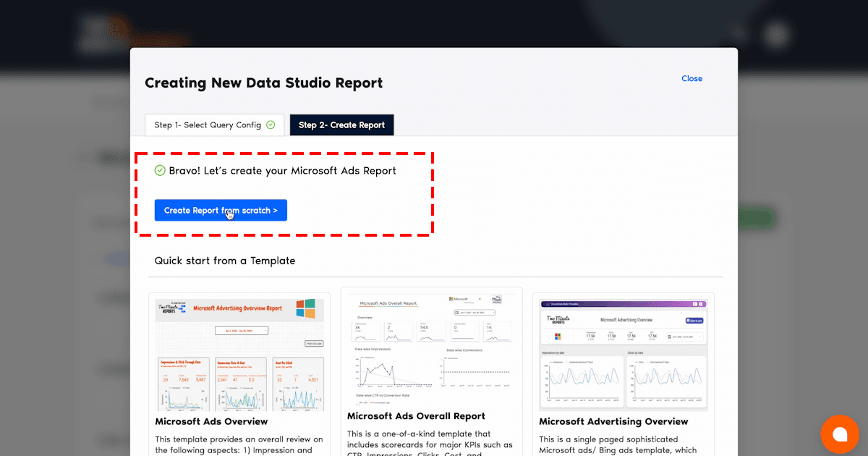This screenshot has height=456, width=868.
Task: Click the Microsoft Advertising Overview title text
Action: pyautogui.click(x=613, y=421)
